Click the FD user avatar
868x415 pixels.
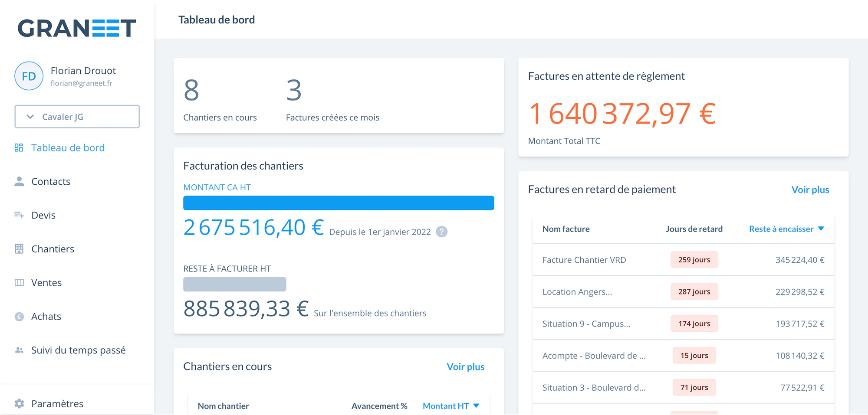29,76
